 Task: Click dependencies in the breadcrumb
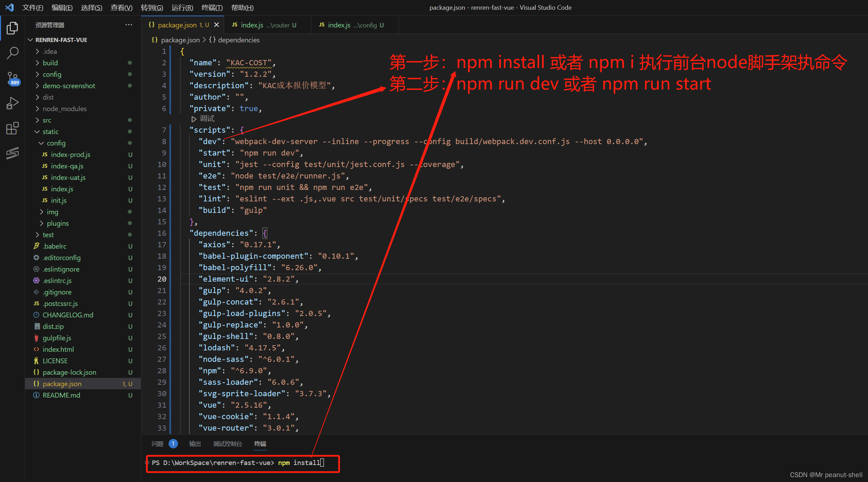pyautogui.click(x=238, y=40)
